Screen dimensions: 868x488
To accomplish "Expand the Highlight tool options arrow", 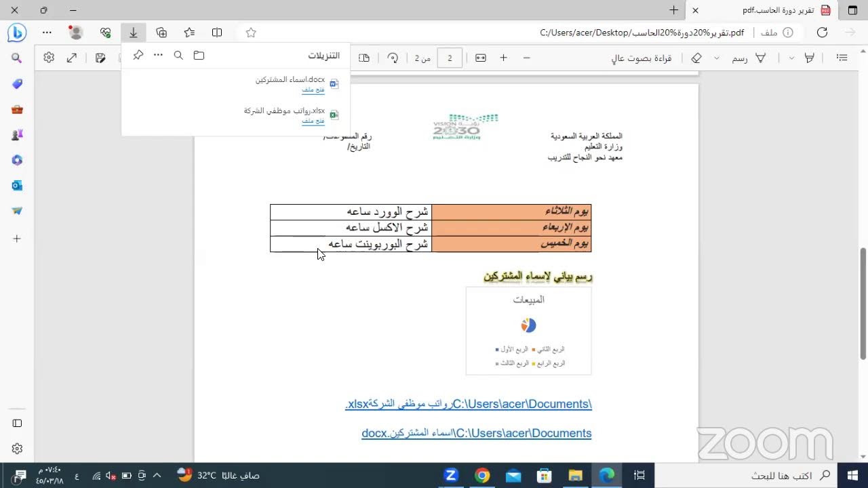I will point(791,58).
